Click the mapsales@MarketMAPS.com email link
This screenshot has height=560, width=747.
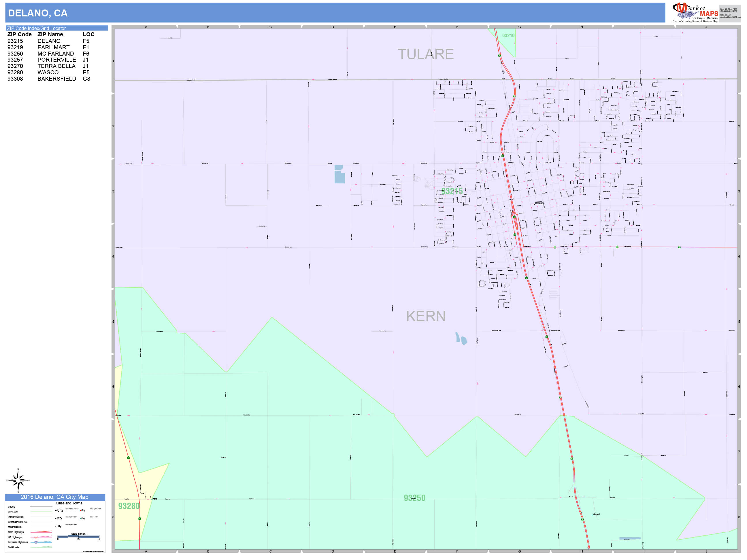click(729, 17)
